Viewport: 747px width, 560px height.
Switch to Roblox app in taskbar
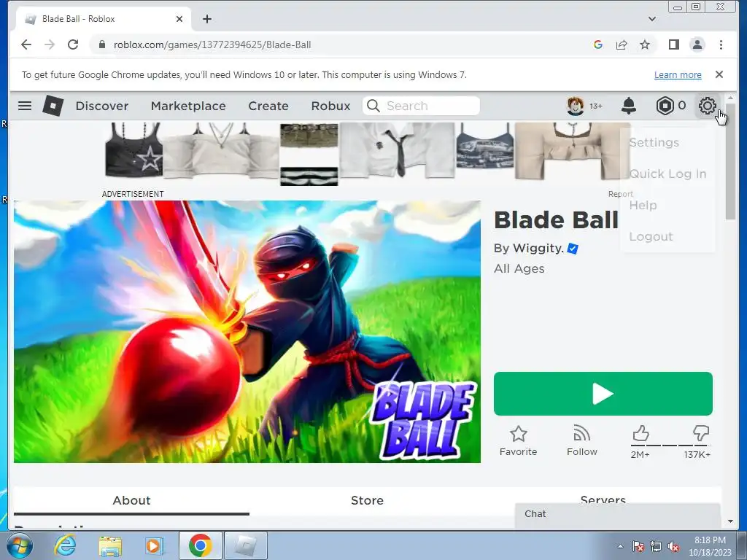point(246,545)
